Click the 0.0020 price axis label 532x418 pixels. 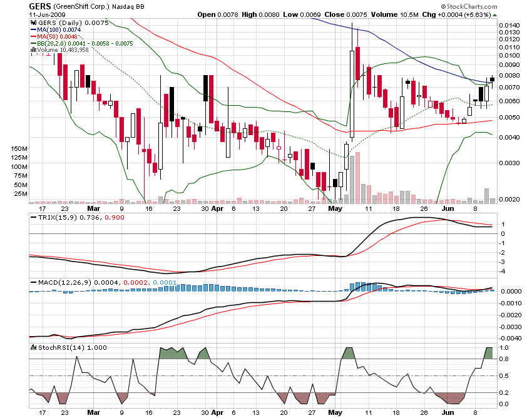coord(509,199)
